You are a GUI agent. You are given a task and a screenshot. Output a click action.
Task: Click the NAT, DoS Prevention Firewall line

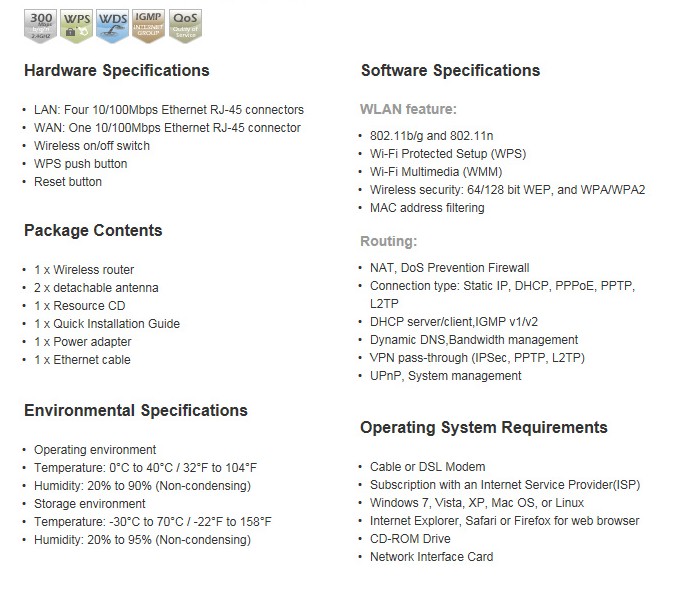(449, 268)
